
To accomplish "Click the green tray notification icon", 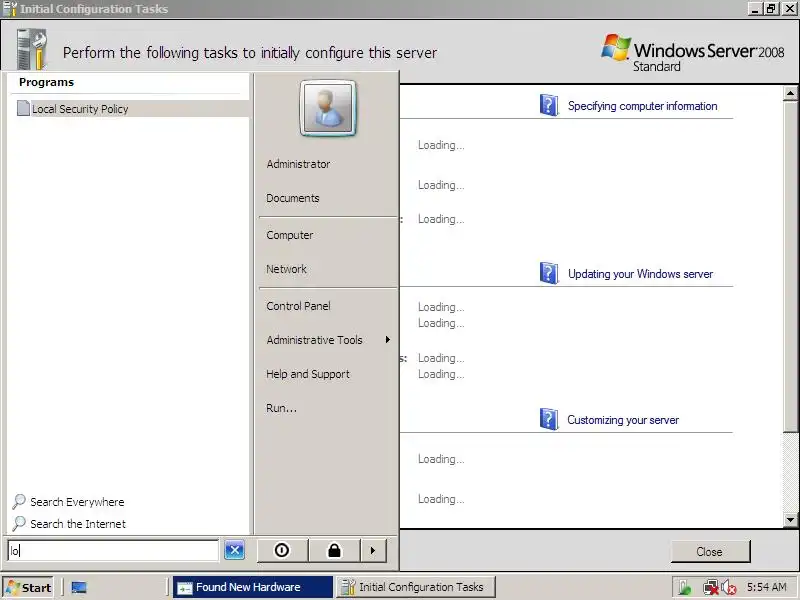I will click(x=685, y=588).
